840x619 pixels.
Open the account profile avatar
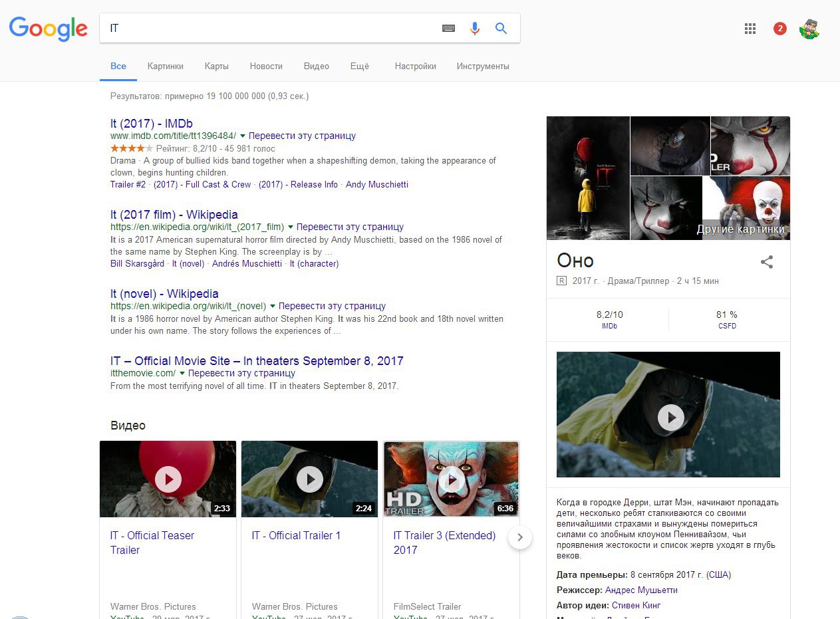[x=809, y=29]
